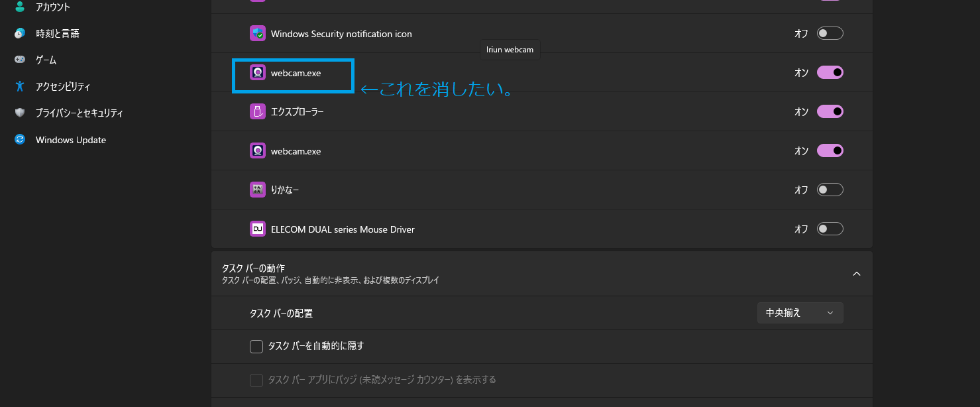
Task: Switch on the りかなー toggle
Action: tap(830, 190)
